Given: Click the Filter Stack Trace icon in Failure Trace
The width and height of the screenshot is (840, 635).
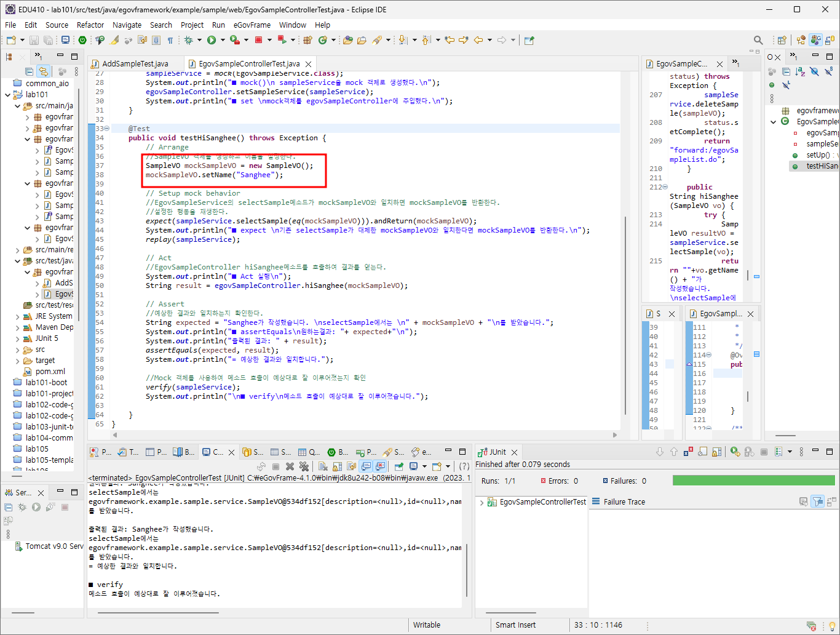Looking at the screenshot, I should [817, 501].
